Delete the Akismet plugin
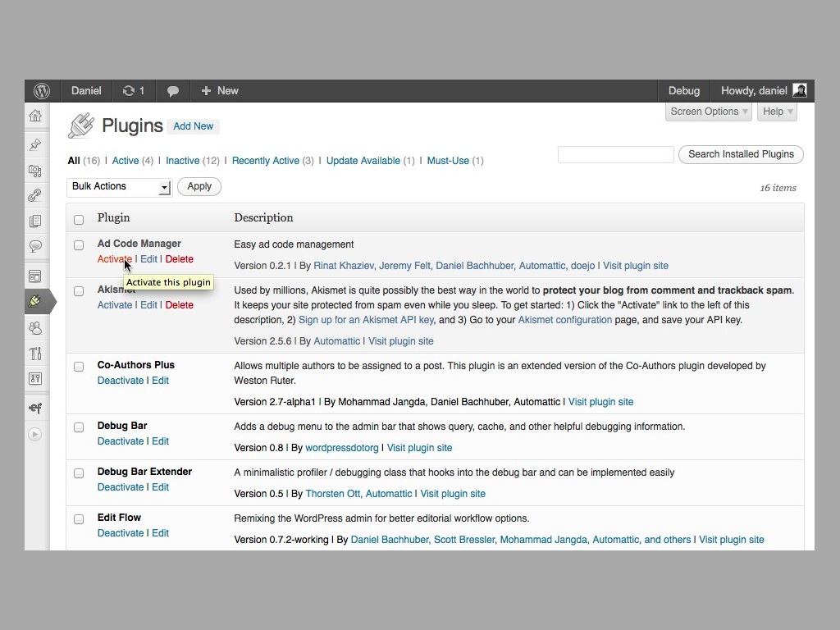 [180, 305]
